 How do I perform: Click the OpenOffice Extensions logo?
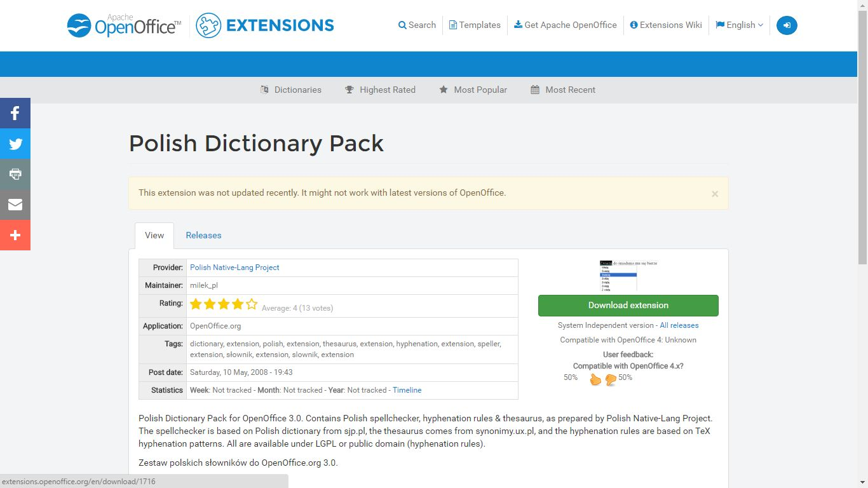tap(200, 25)
